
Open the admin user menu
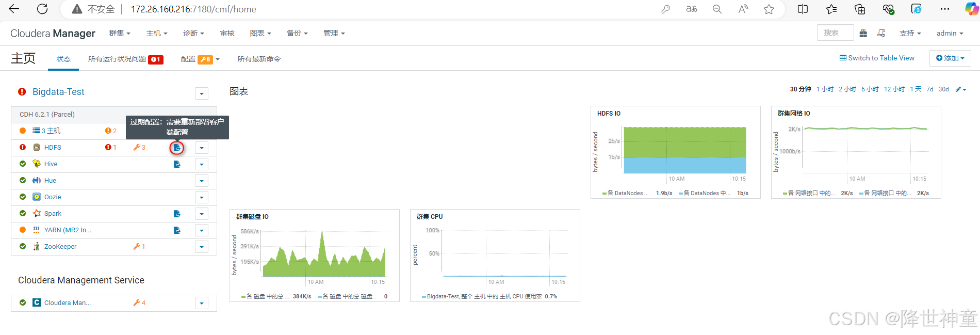pyautogui.click(x=950, y=33)
